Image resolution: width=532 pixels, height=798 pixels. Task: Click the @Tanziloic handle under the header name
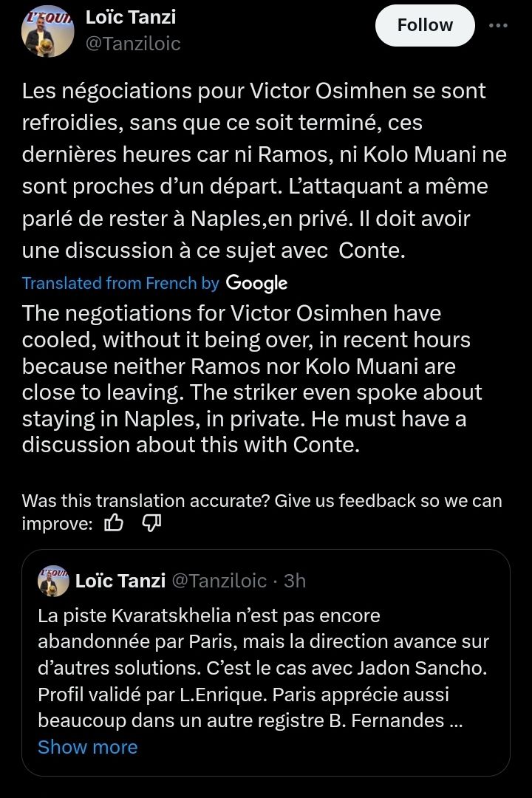coord(133,44)
